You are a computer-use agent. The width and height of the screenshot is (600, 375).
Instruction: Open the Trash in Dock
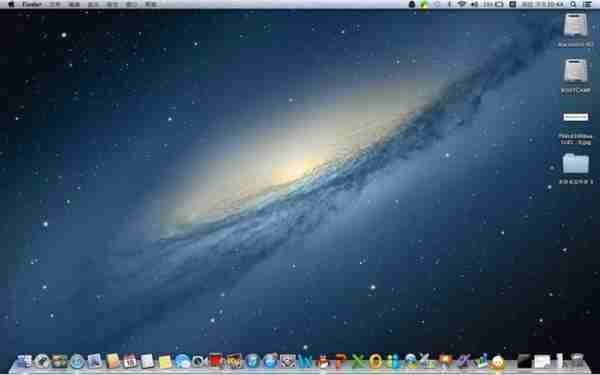coord(577,360)
